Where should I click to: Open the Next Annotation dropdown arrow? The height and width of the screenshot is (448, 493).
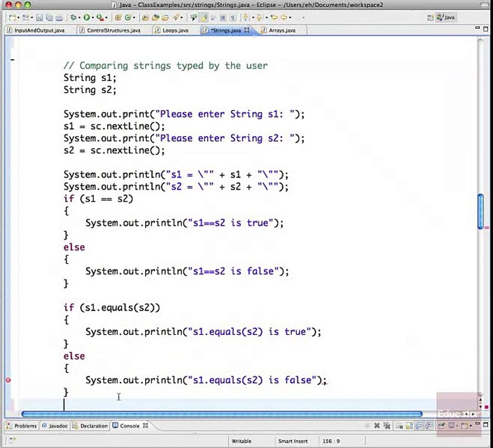coord(253,17)
